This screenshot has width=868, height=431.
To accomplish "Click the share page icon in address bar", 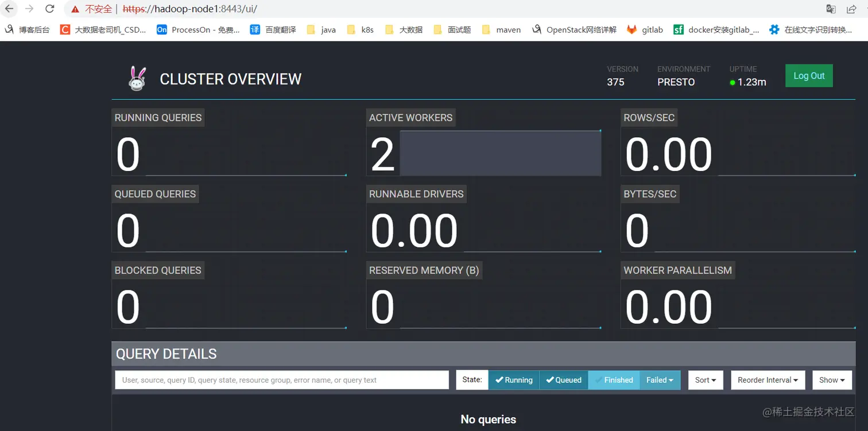I will click(851, 9).
